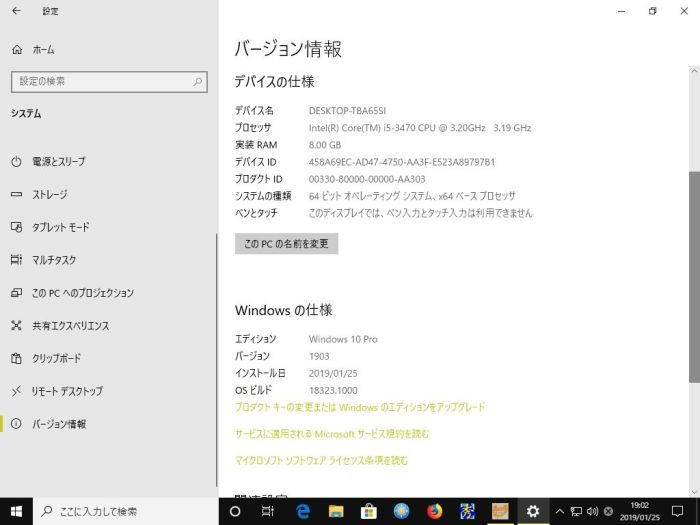Click the Windows Start button

[17, 511]
